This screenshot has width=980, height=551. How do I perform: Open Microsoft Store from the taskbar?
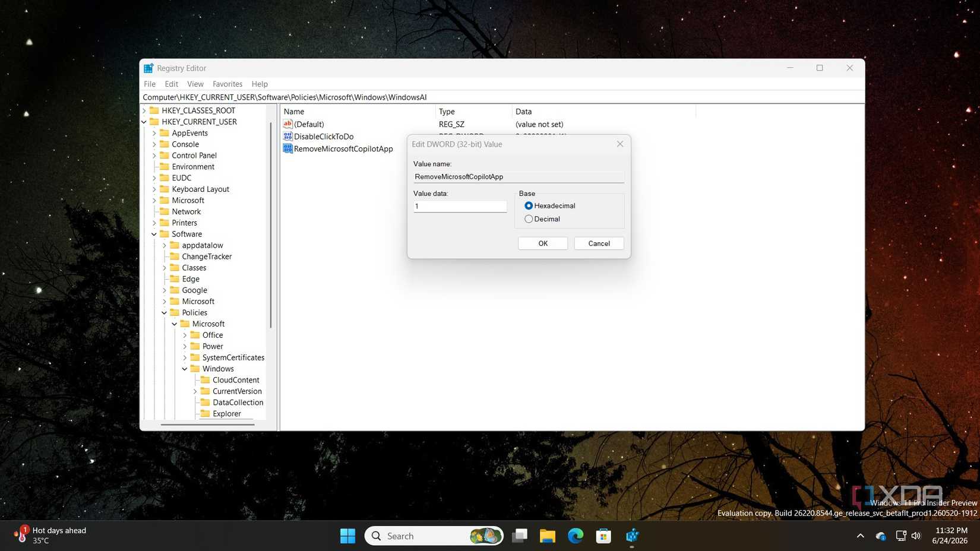[603, 536]
